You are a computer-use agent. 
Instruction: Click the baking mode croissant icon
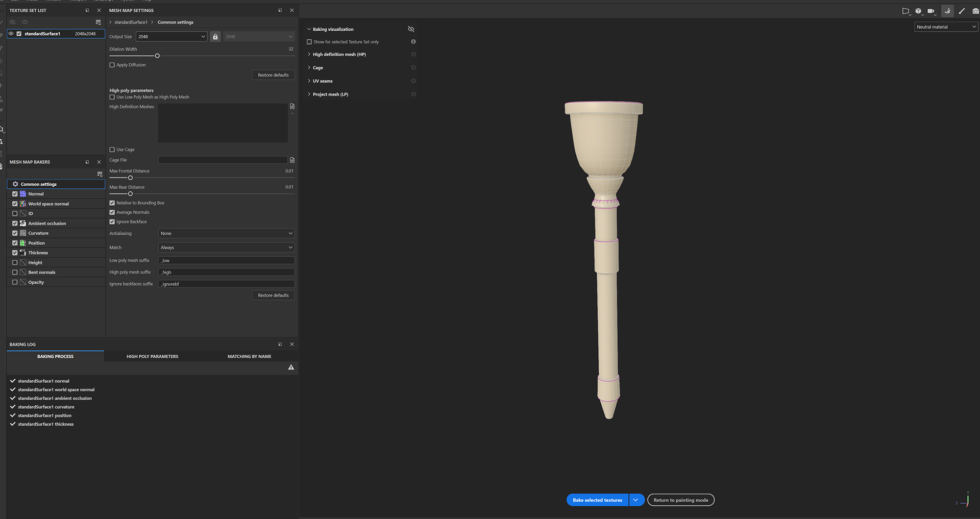tap(947, 11)
